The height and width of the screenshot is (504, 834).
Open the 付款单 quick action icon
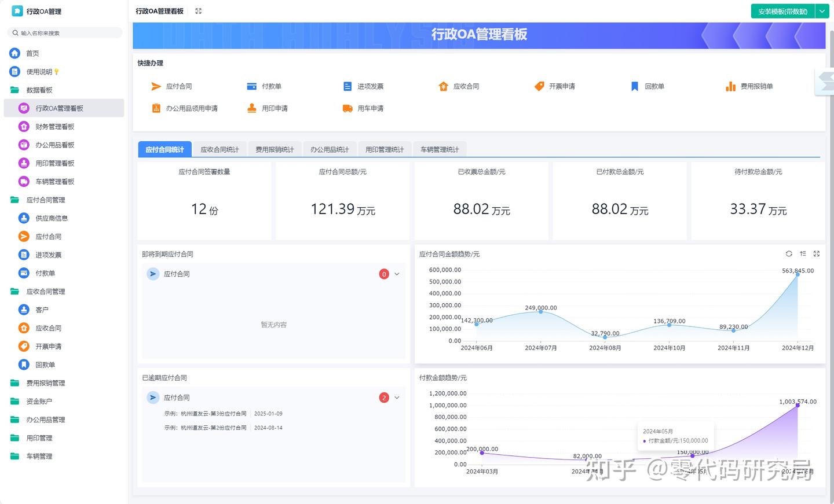point(251,86)
